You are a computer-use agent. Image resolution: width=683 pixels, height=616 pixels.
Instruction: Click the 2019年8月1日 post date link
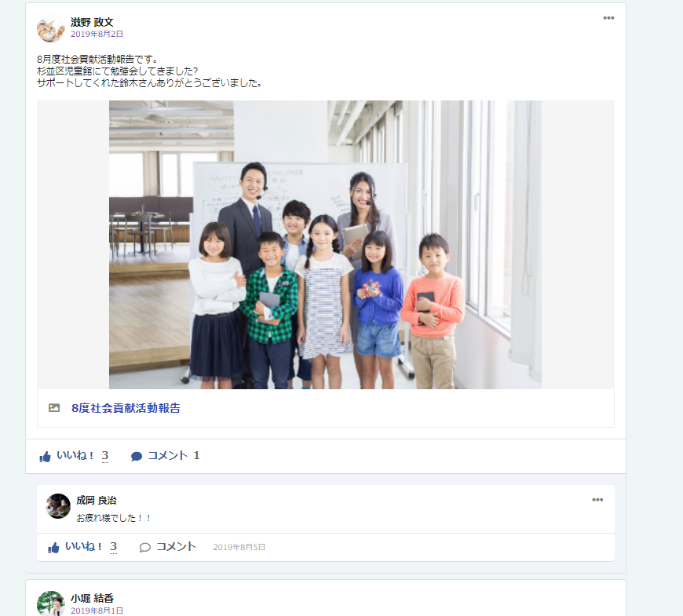click(x=97, y=611)
